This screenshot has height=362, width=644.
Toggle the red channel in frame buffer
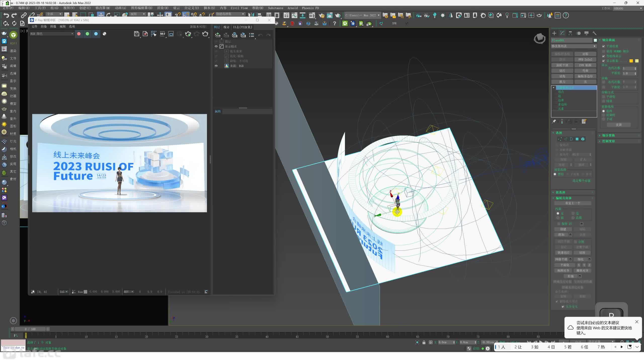[79, 34]
